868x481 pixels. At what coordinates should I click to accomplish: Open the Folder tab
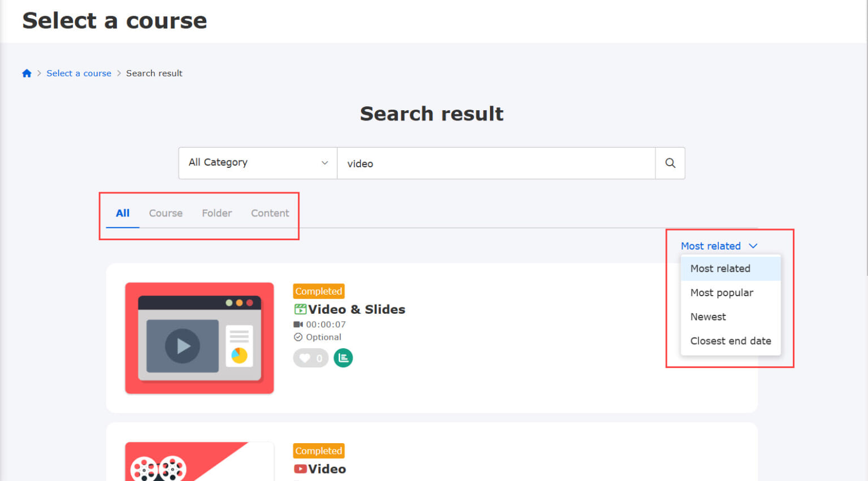(217, 213)
